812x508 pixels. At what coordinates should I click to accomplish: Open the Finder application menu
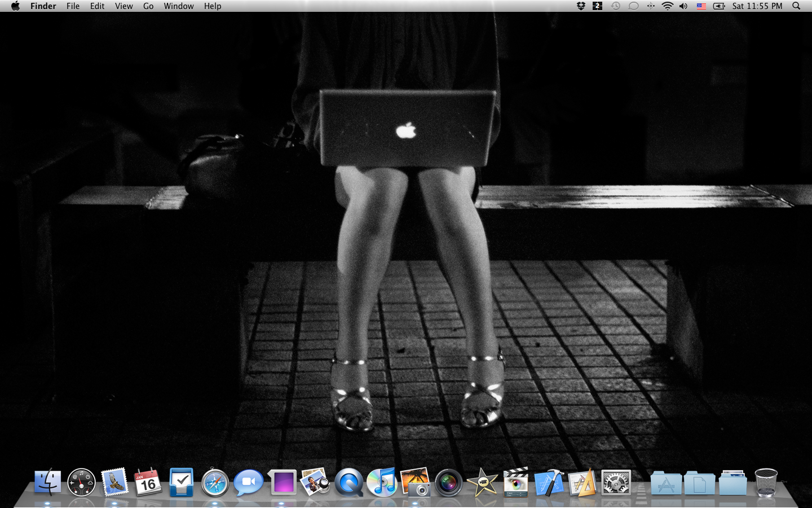pos(43,6)
